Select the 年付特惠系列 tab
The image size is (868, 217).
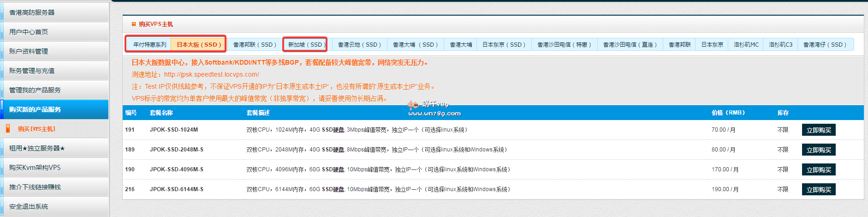click(149, 45)
